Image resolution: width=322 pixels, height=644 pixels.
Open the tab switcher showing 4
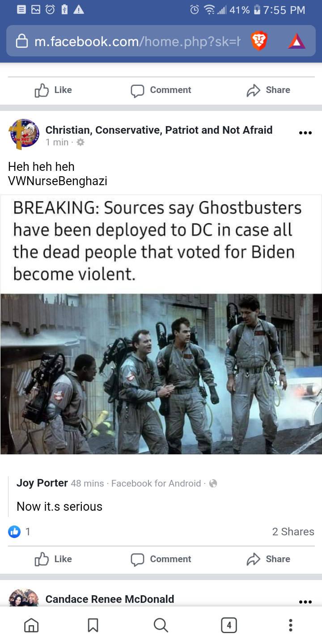229,625
